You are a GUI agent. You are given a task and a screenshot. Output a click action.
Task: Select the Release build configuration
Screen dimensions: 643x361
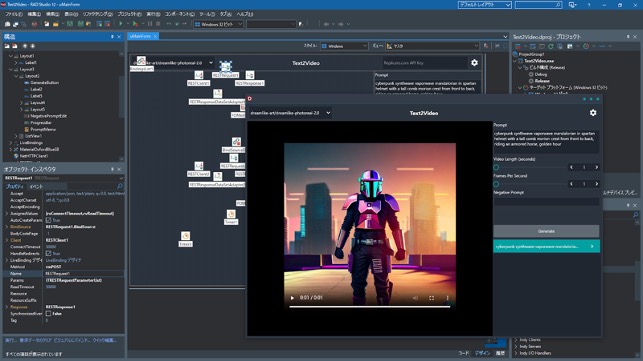pyautogui.click(x=542, y=81)
